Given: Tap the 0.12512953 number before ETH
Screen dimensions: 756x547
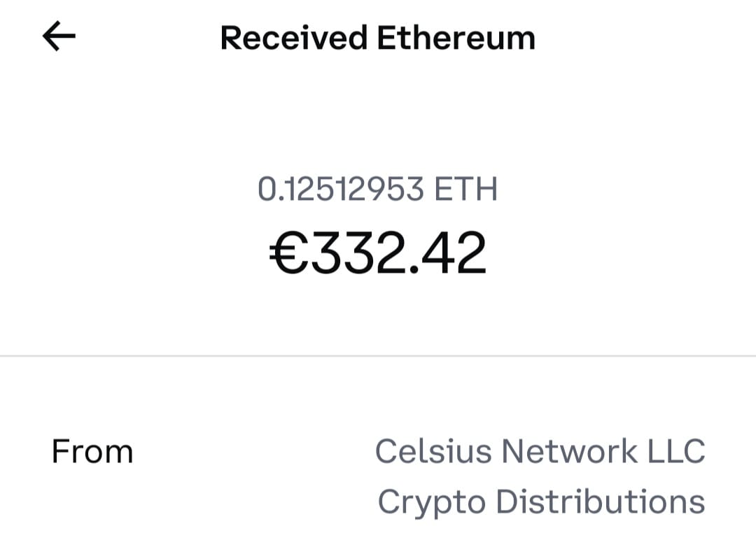Looking at the screenshot, I should [x=341, y=190].
